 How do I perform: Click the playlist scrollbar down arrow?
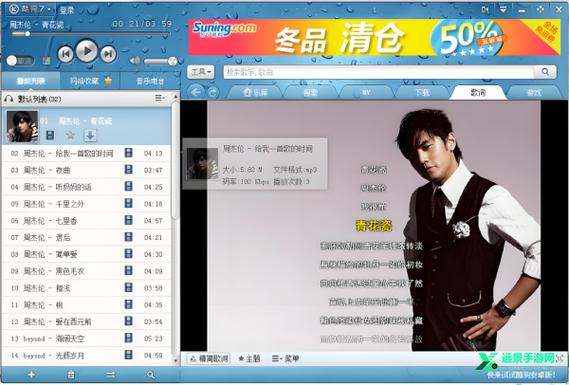[x=176, y=361]
